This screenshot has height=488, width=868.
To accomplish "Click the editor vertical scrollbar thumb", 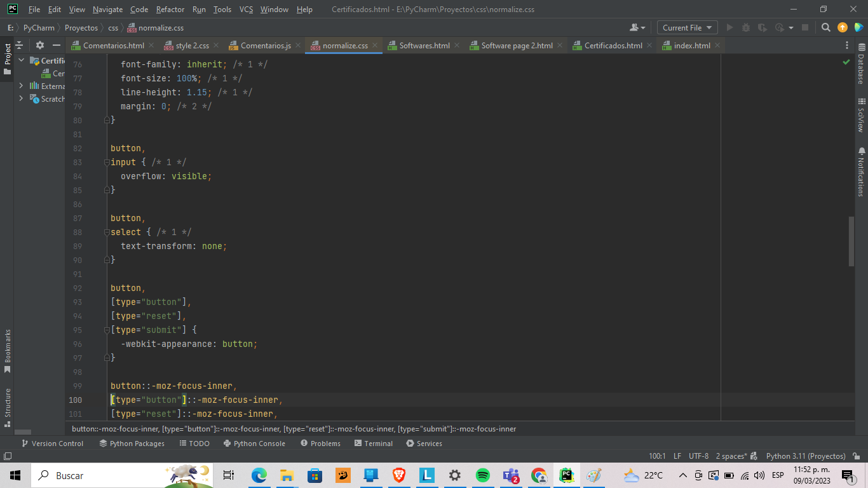I will (x=851, y=241).
